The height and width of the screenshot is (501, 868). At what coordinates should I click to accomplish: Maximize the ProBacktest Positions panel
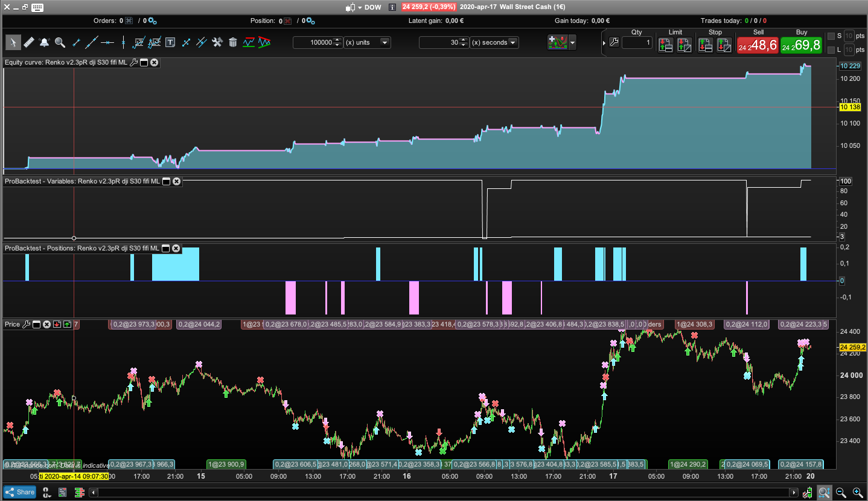coord(165,248)
